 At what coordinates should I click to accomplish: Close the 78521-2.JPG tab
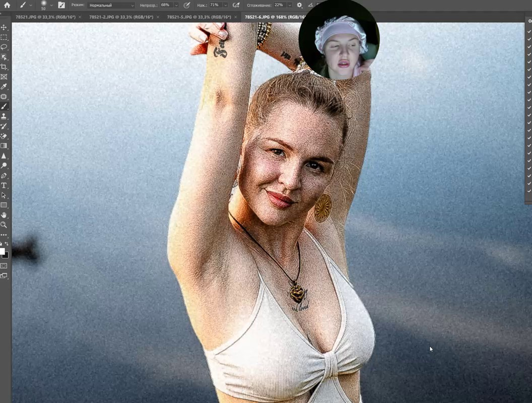pyautogui.click(x=158, y=17)
